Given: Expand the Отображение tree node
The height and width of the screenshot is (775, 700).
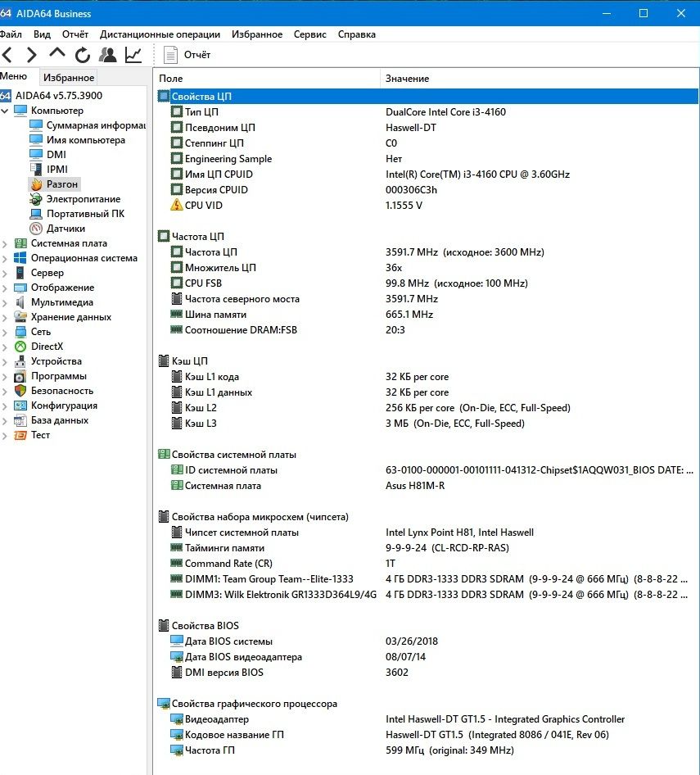Looking at the screenshot, I should (5, 288).
